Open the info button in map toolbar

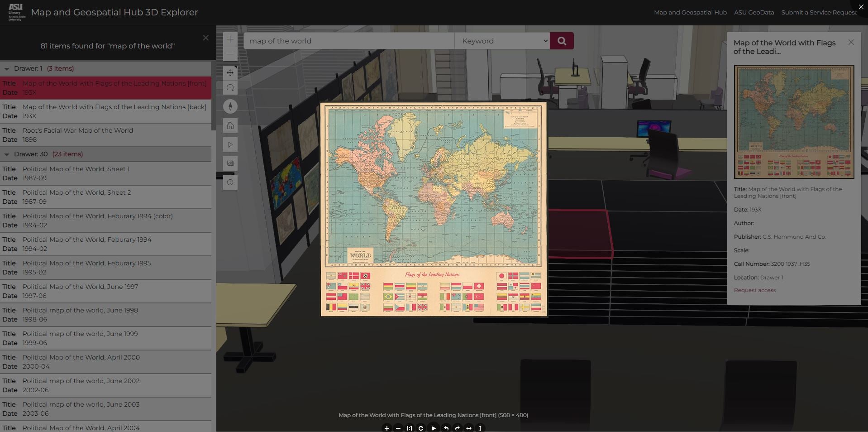[230, 182]
